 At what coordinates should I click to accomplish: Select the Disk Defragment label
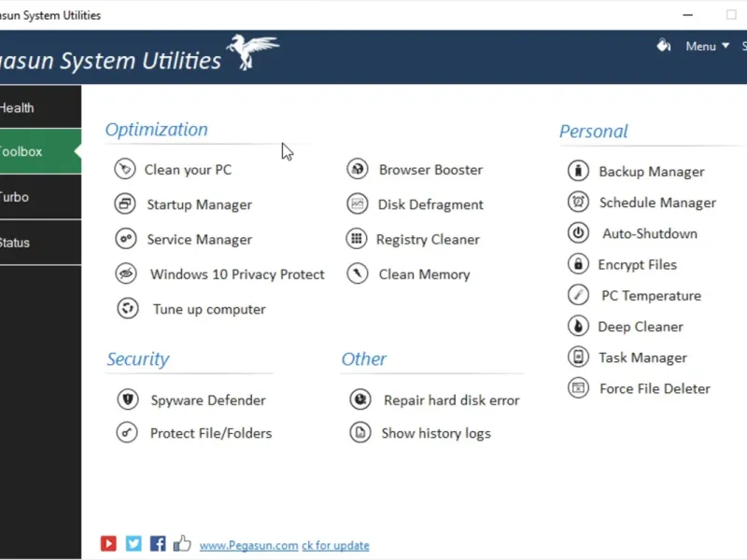(430, 204)
